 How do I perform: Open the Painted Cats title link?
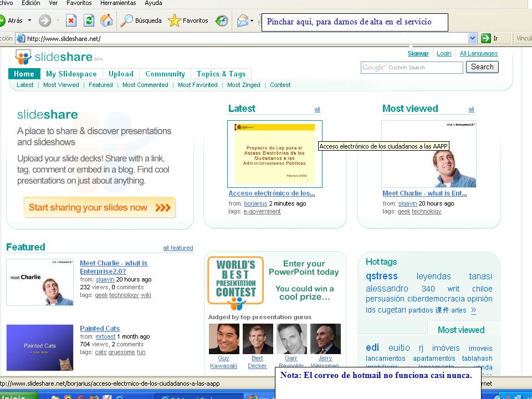100,329
